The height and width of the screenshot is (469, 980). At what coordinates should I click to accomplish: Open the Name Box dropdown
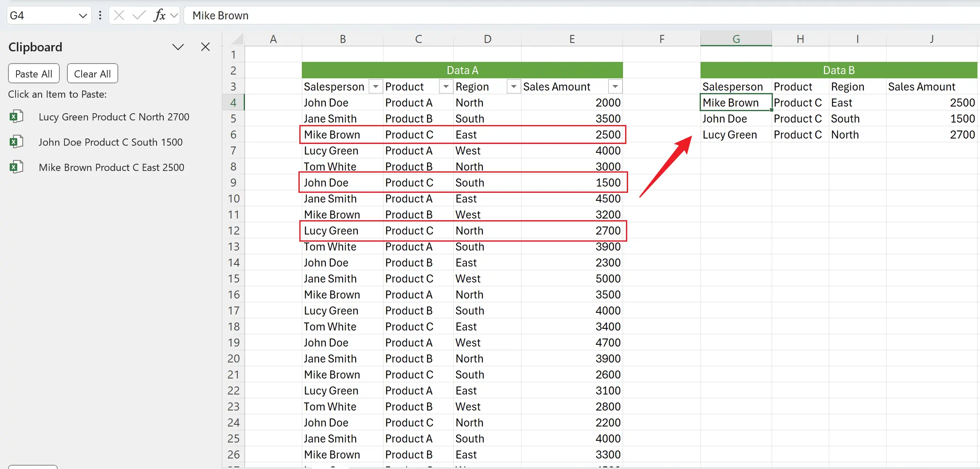coord(83,15)
